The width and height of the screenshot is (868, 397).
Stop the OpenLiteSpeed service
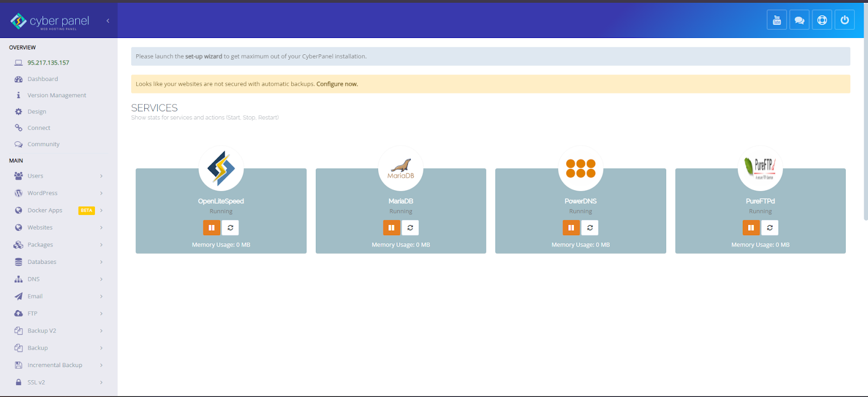[212, 228]
